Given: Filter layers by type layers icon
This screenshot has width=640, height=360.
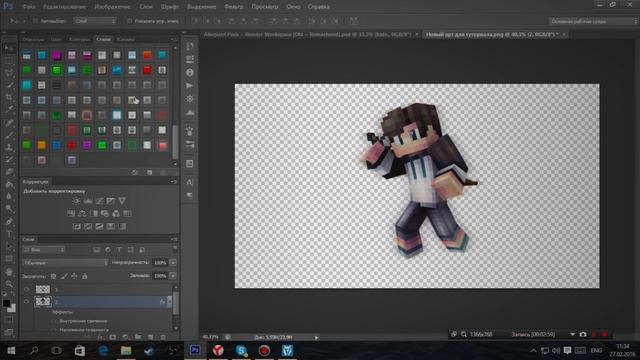Looking at the screenshot, I should pyautogui.click(x=119, y=250).
